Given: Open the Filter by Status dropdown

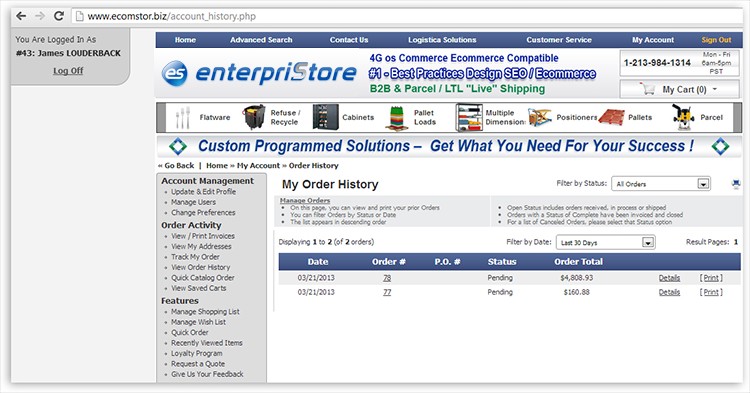Looking at the screenshot, I should click(661, 184).
